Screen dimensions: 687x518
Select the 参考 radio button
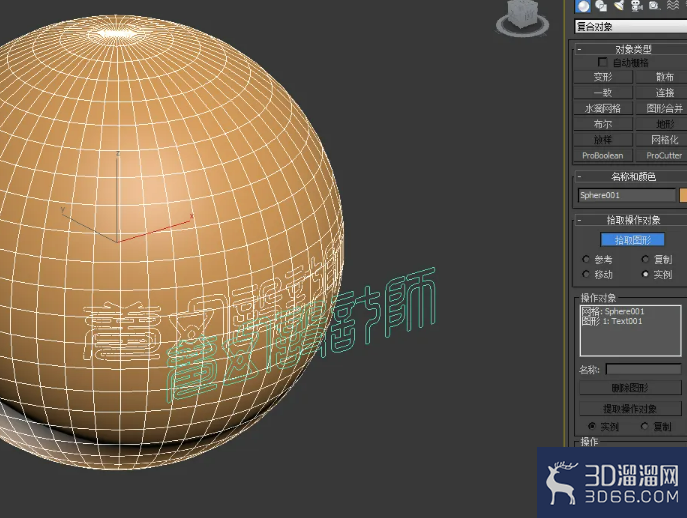(586, 259)
